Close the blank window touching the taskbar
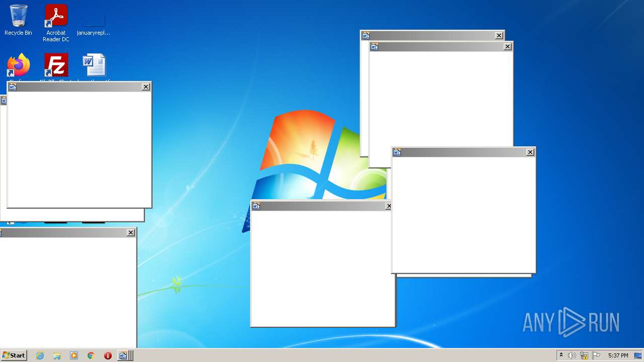This screenshot has width=644, height=362. pyautogui.click(x=131, y=233)
